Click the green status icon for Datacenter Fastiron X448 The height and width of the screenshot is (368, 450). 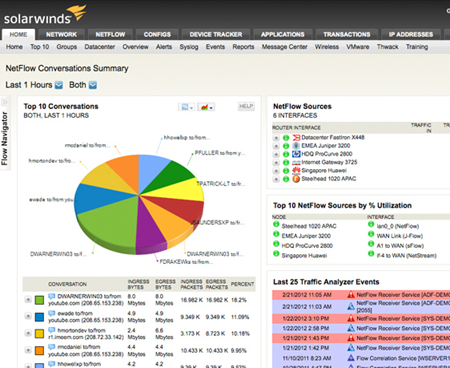click(x=286, y=138)
